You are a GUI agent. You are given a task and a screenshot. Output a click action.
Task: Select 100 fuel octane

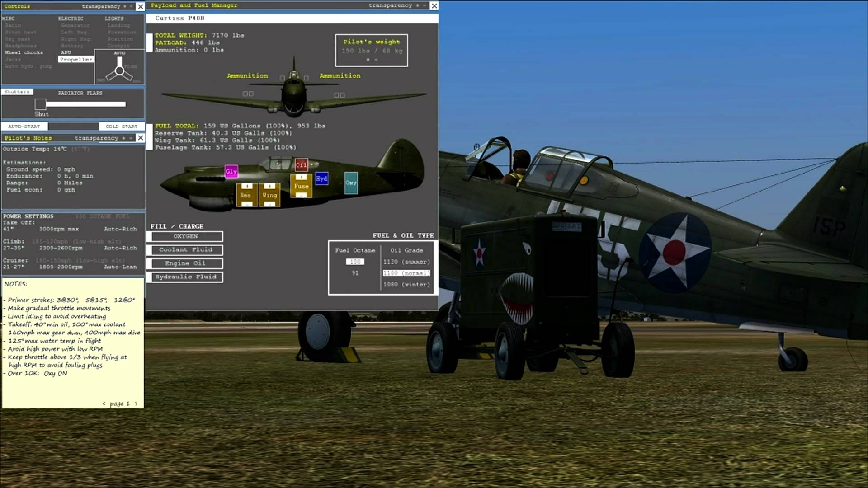(x=355, y=262)
